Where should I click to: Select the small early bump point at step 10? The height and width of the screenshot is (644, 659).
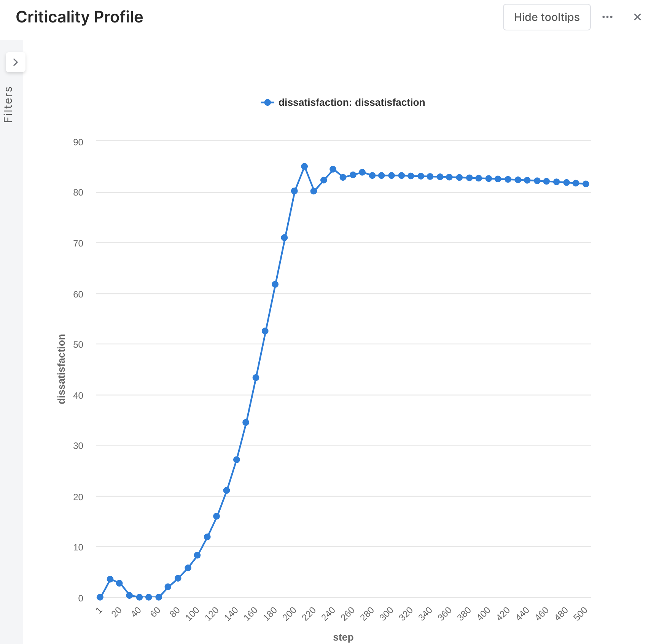click(110, 579)
